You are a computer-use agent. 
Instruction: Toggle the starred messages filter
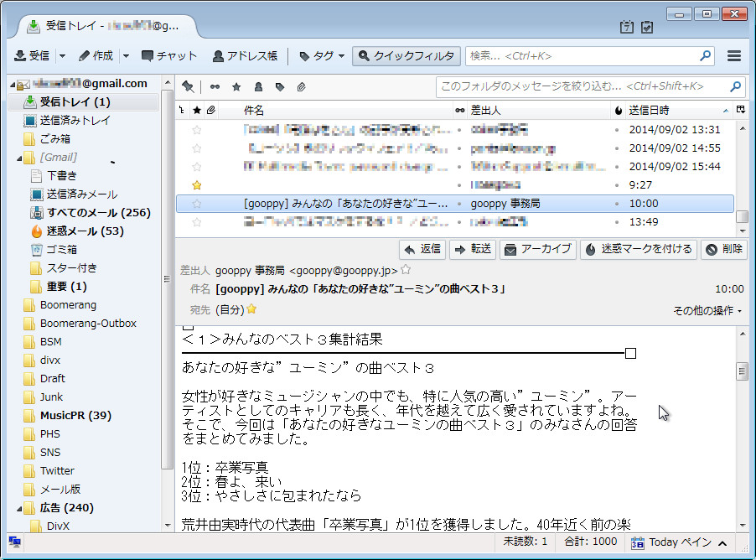[236, 87]
